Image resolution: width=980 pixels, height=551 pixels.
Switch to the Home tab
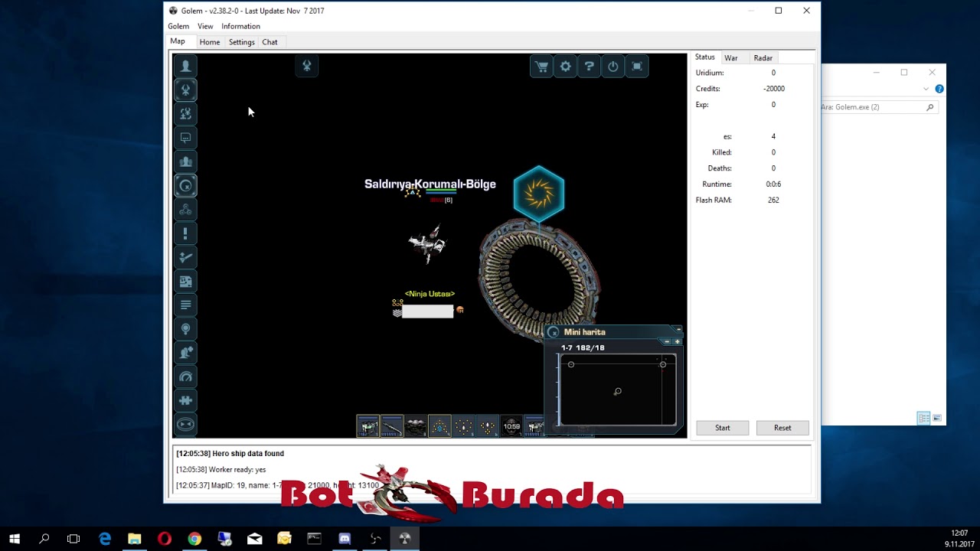click(x=209, y=42)
